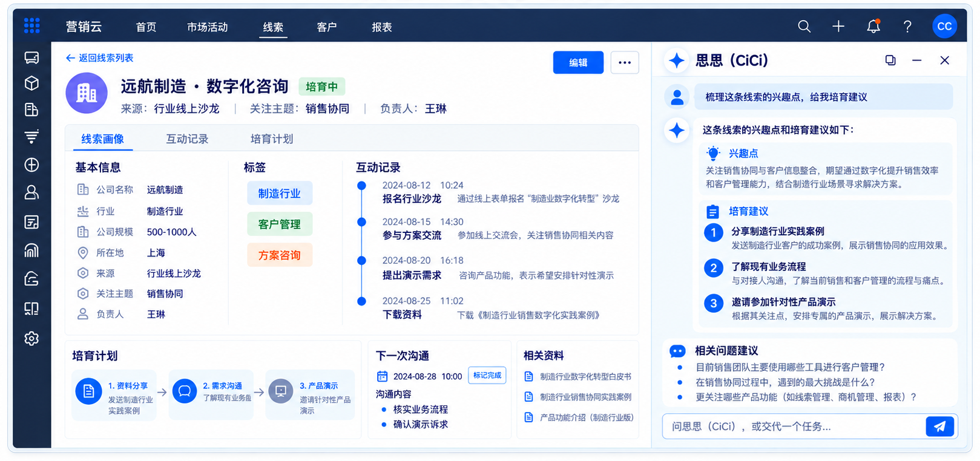Go to 首页 in top navigation

(x=146, y=27)
